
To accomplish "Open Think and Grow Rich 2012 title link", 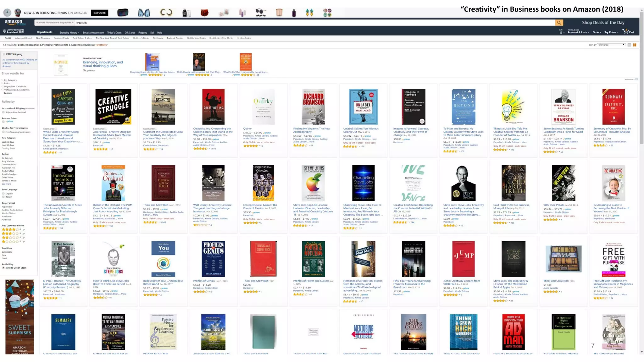I will pyautogui.click(x=156, y=205).
